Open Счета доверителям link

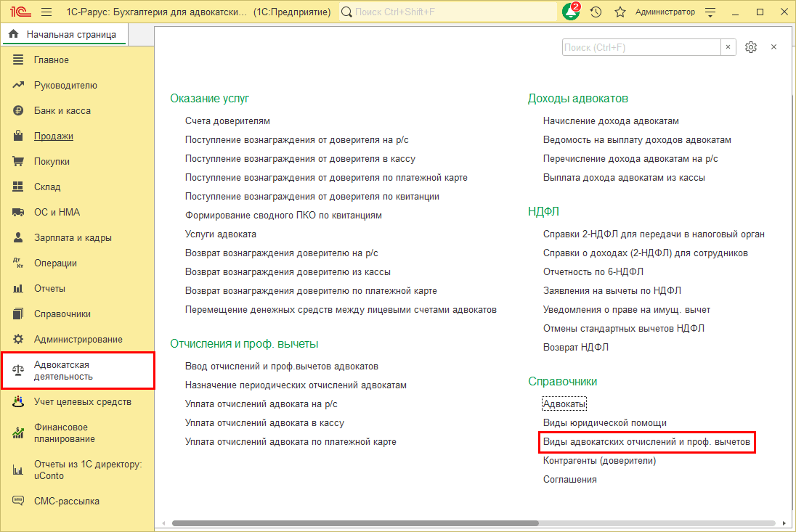227,121
